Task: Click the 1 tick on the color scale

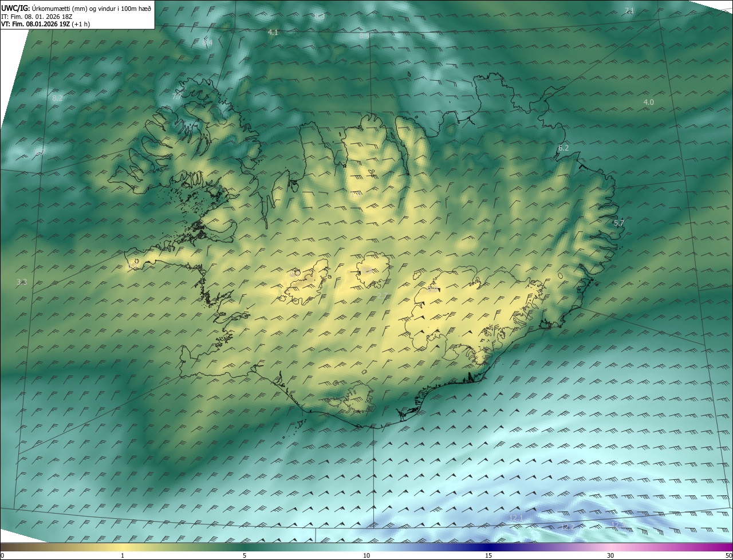Action: 123,555
